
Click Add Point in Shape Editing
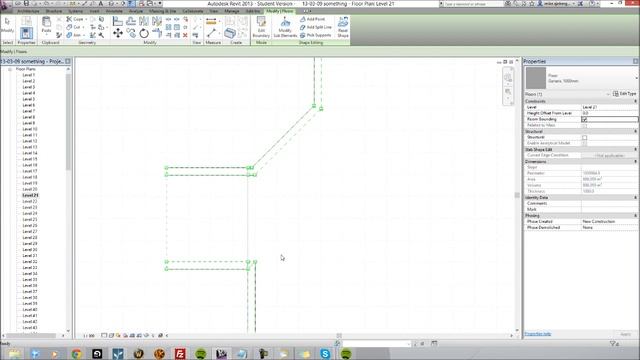pos(313,19)
